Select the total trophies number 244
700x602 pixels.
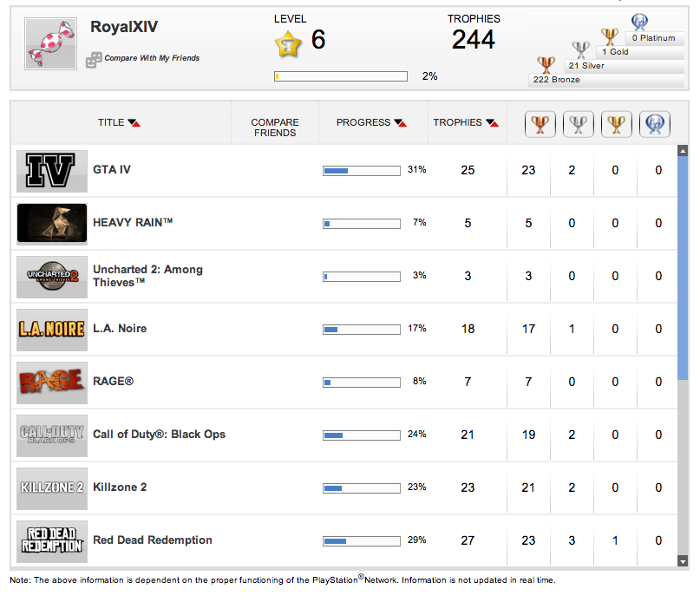(x=474, y=40)
